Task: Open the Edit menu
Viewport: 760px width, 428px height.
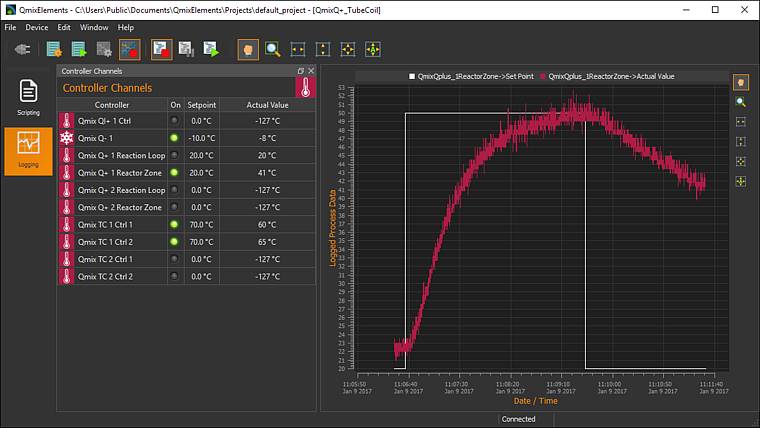Action: click(64, 28)
